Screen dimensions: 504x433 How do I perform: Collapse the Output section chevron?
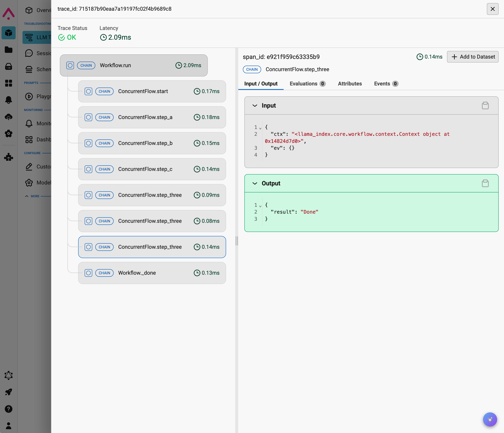tap(255, 183)
